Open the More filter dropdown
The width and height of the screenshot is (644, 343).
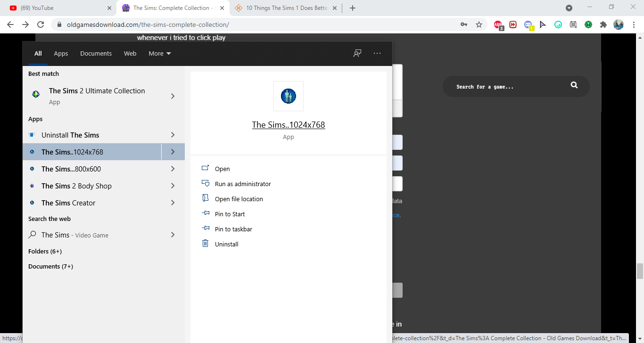point(159,53)
